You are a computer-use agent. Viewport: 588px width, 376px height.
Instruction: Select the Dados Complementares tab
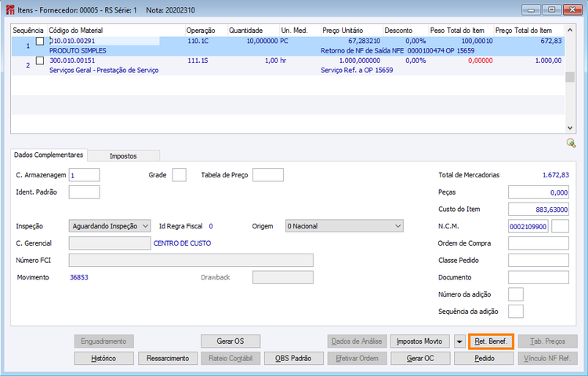[49, 155]
